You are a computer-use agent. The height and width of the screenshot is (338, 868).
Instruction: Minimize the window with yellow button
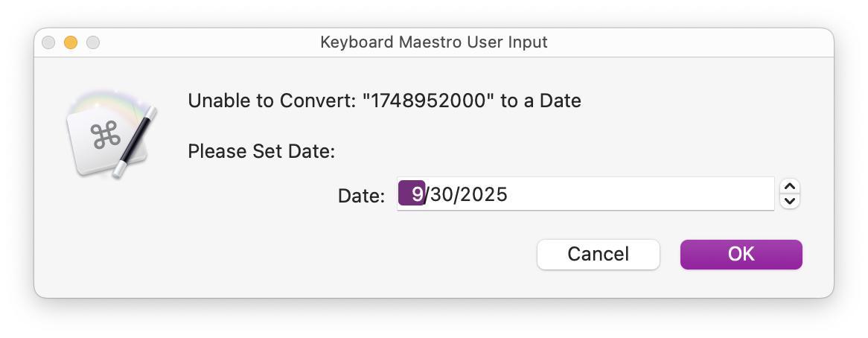tap(71, 42)
